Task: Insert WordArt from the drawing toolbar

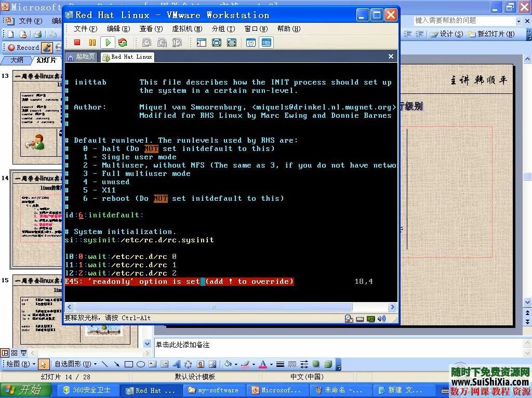Action: [176, 364]
